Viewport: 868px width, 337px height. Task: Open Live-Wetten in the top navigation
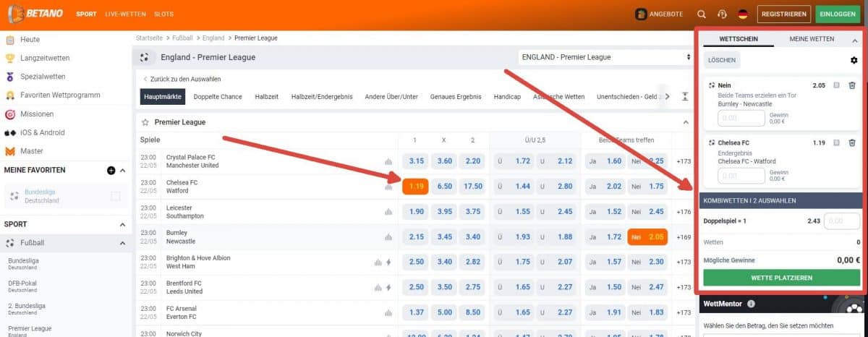coord(125,14)
